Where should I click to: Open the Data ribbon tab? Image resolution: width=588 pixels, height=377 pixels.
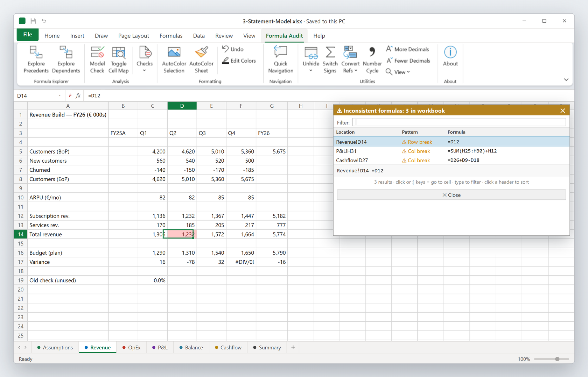199,36
